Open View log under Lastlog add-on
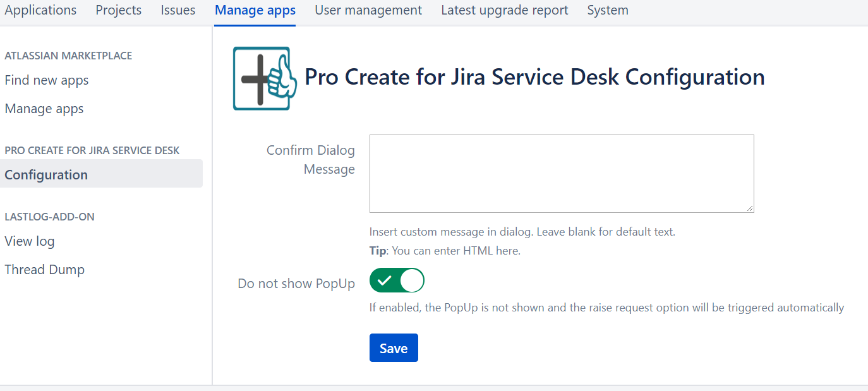Image resolution: width=868 pixels, height=391 pixels. [30, 241]
